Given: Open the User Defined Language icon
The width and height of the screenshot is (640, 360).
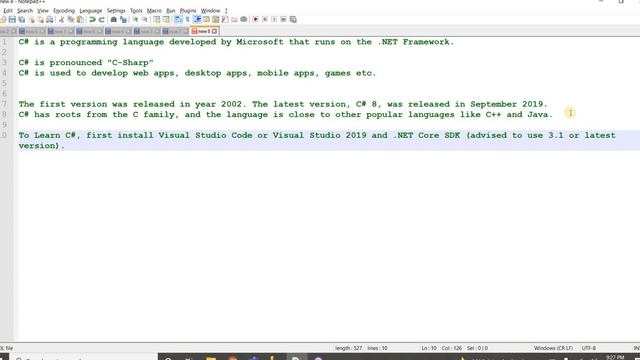Looking at the screenshot, I should pos(206,20).
